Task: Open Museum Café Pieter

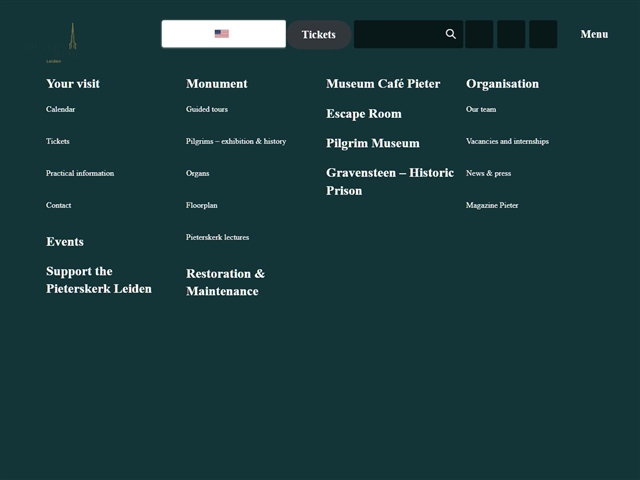Action: coord(383,84)
